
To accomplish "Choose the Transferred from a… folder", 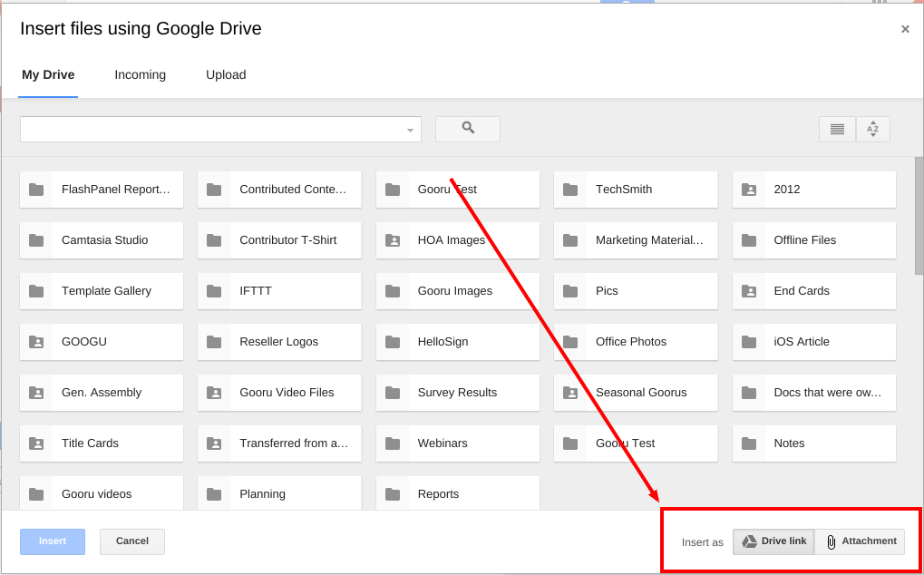I will pos(279,443).
